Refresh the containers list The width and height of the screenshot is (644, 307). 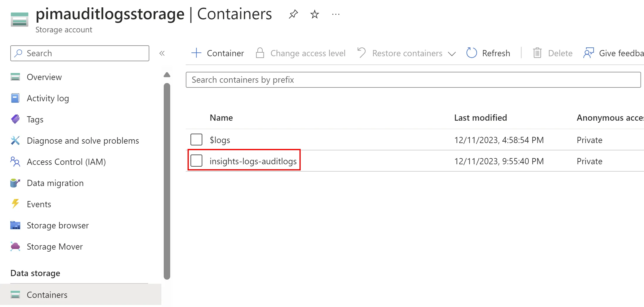pyautogui.click(x=488, y=53)
